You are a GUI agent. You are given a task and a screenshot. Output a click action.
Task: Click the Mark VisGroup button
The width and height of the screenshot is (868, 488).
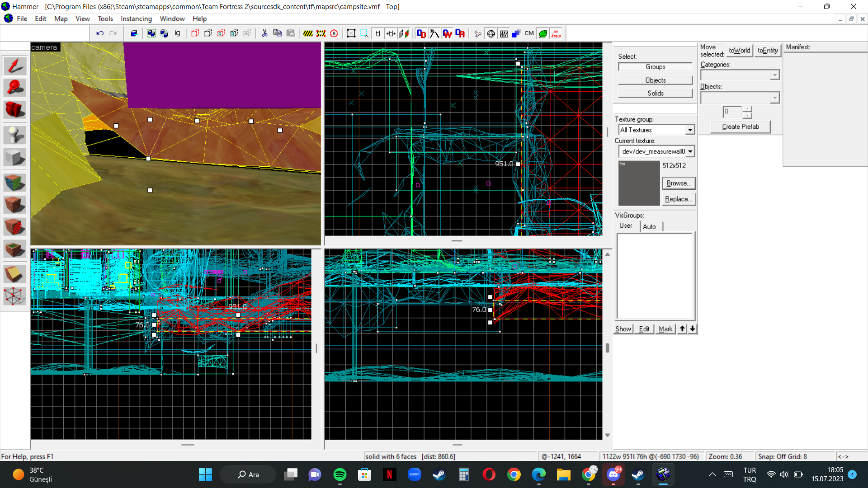665,329
